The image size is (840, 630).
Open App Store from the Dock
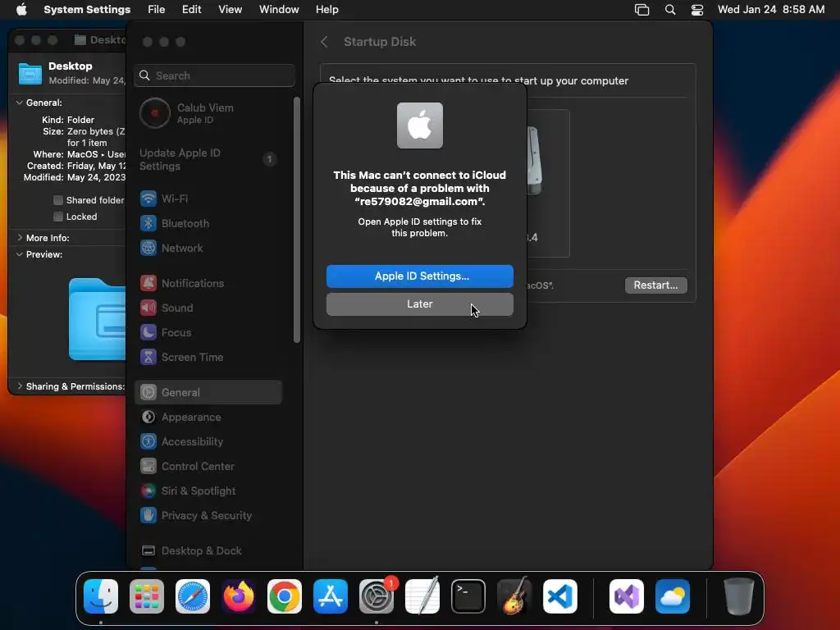331,596
